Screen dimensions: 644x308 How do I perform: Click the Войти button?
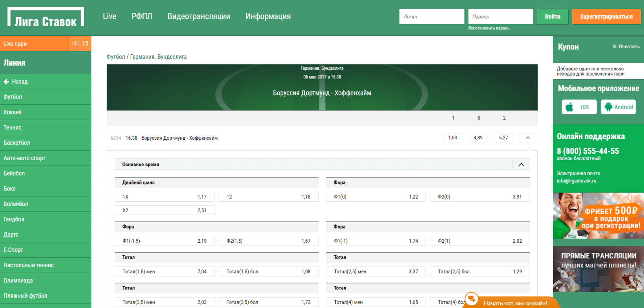point(553,17)
